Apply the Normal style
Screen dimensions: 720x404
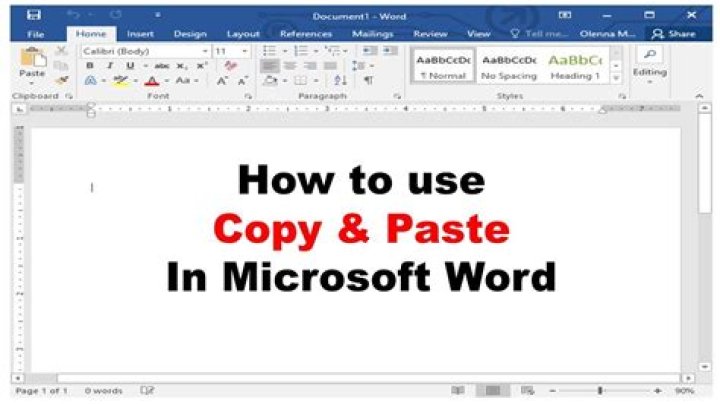[443, 66]
